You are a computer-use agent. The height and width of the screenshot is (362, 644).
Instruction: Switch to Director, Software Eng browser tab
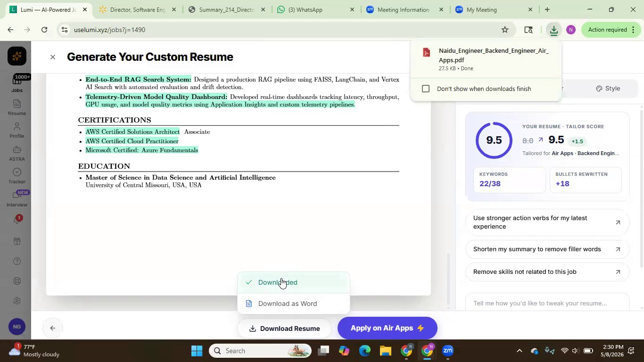coord(137,9)
